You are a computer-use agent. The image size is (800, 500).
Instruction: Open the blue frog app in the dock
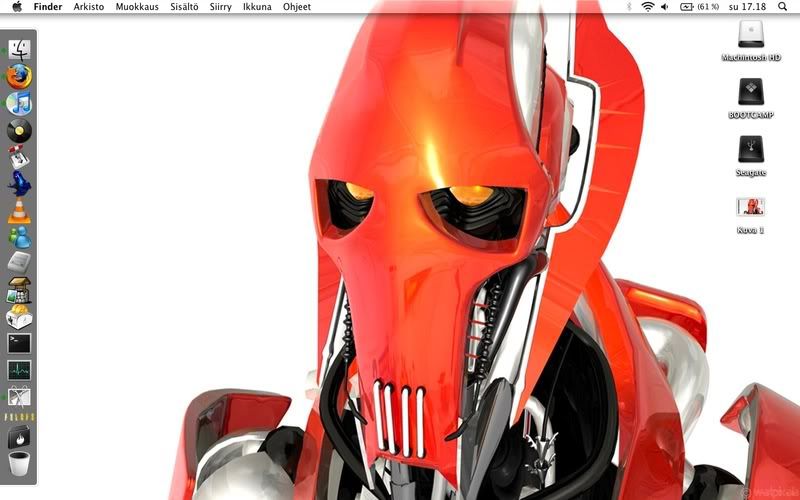(x=19, y=184)
